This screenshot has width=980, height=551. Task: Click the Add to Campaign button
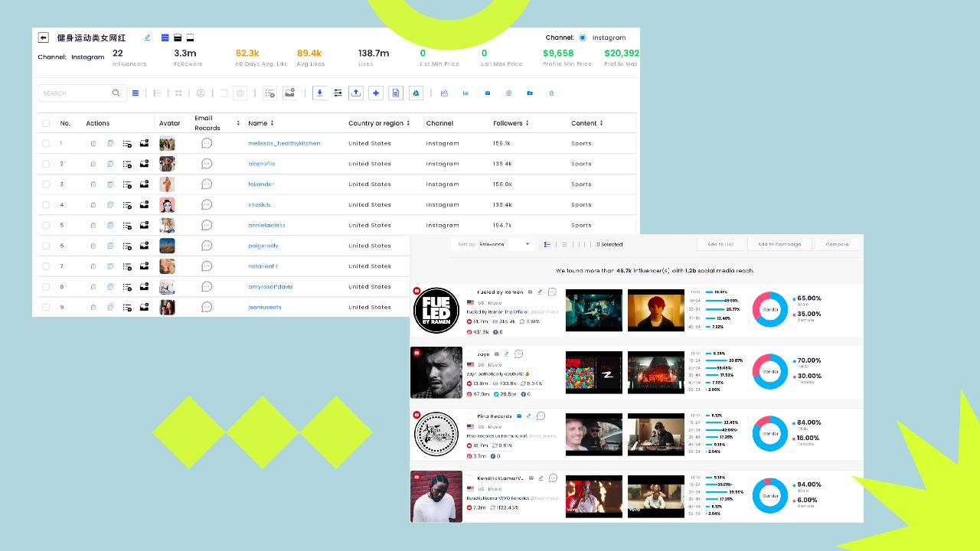(x=779, y=245)
